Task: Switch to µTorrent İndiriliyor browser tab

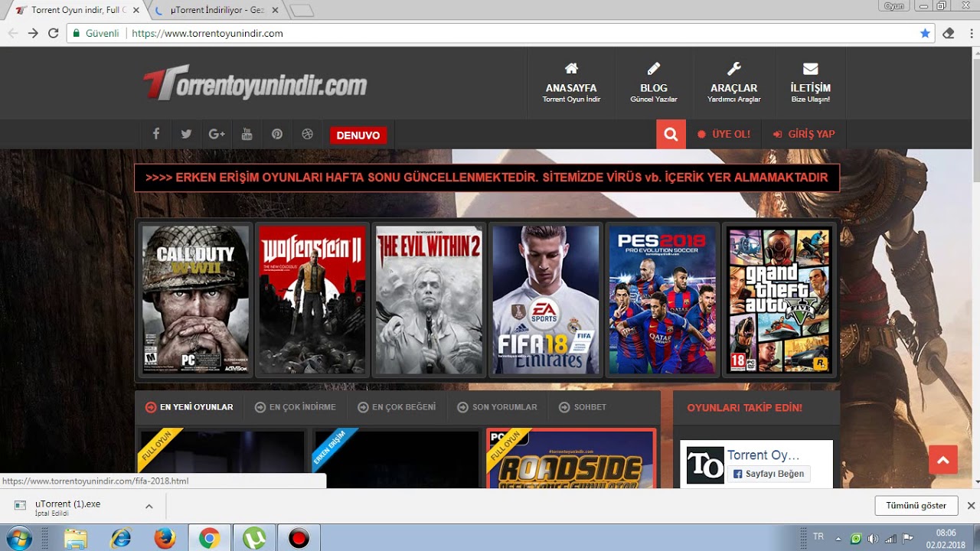Action: (x=217, y=10)
